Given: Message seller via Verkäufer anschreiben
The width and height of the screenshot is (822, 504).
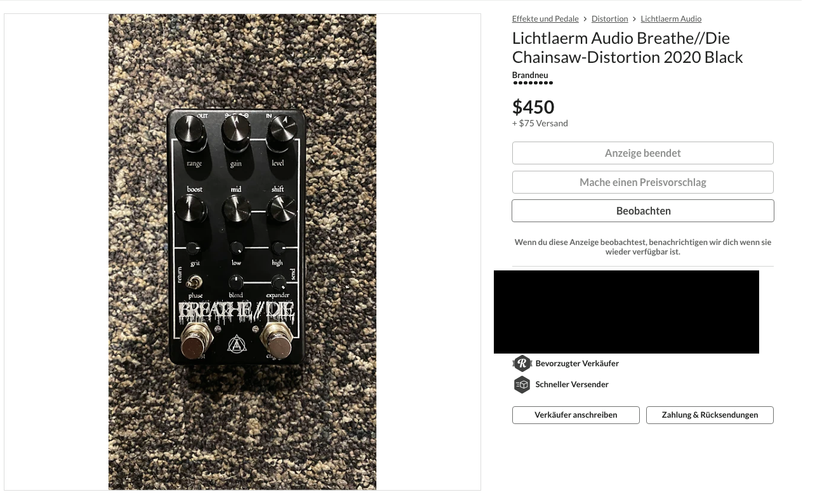Looking at the screenshot, I should pyautogui.click(x=576, y=415).
